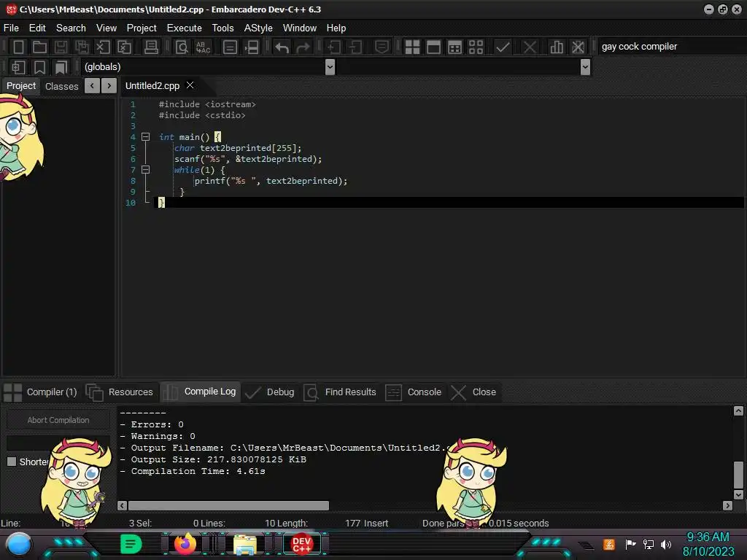The height and width of the screenshot is (560, 747).
Task: Click the Profile bar-chart icon
Action: [x=557, y=47]
